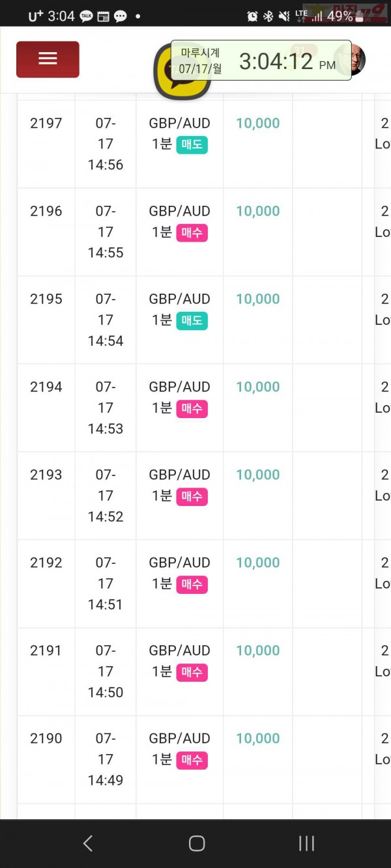The width and height of the screenshot is (391, 868).
Task: Tap the floating clock widget showing 3:04:12
Action: tap(261, 61)
